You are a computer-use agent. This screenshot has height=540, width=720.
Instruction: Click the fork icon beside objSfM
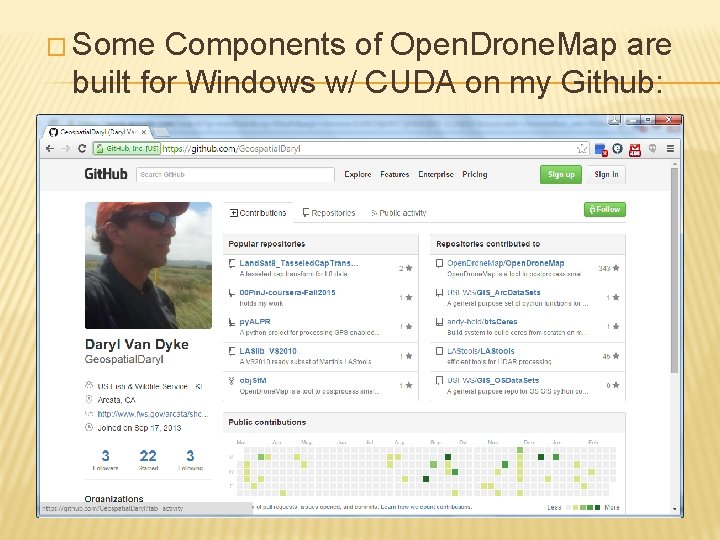pyautogui.click(x=232, y=381)
